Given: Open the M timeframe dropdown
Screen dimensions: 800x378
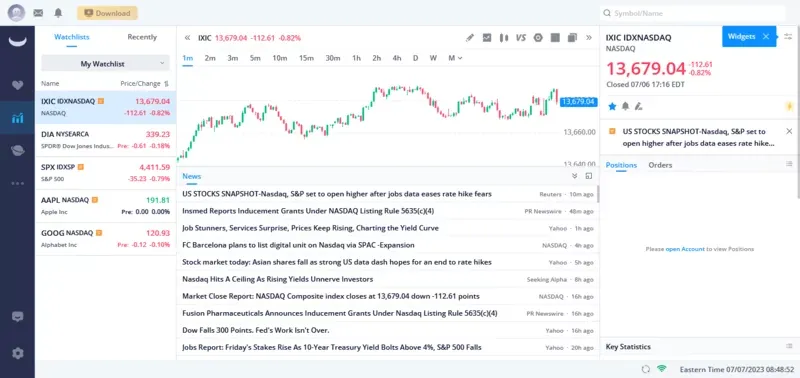Looking at the screenshot, I should 455,58.
